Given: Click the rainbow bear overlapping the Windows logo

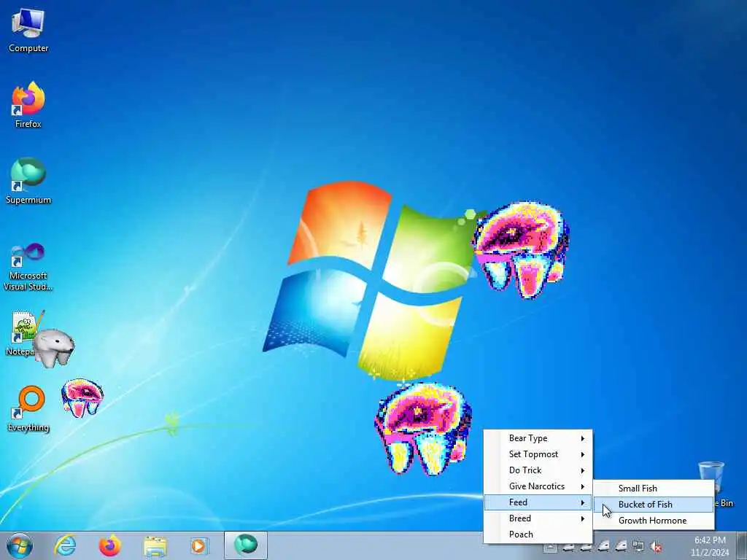Looking at the screenshot, I should coord(521,249).
